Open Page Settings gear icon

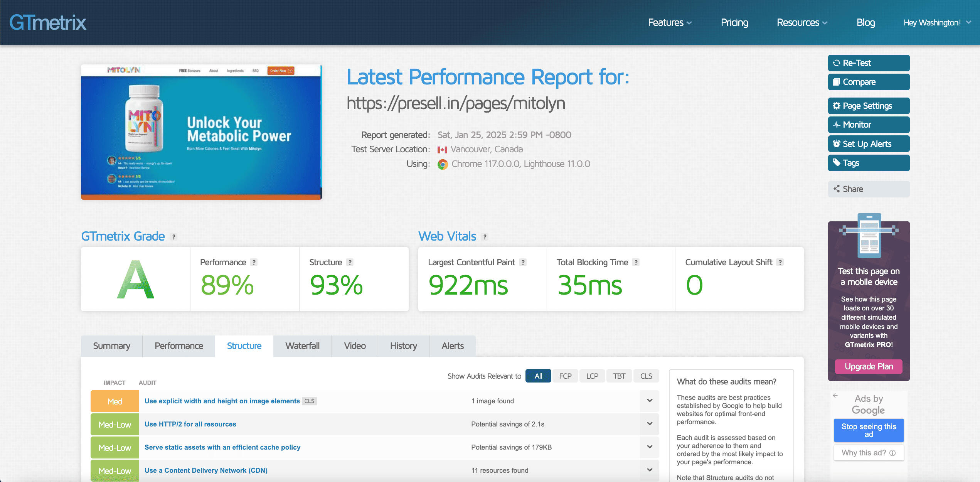tap(836, 106)
